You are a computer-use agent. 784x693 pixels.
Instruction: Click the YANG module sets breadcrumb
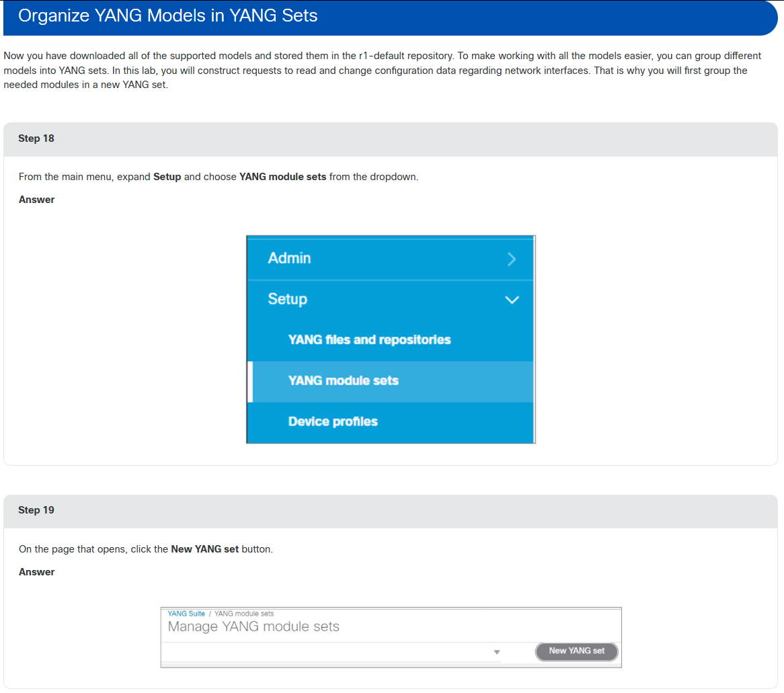pyautogui.click(x=244, y=614)
